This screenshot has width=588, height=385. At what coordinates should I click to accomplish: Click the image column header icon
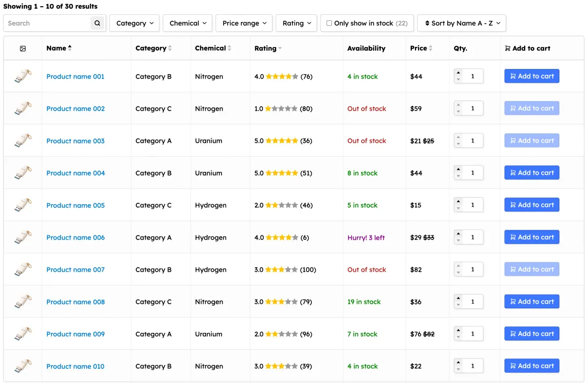(23, 49)
